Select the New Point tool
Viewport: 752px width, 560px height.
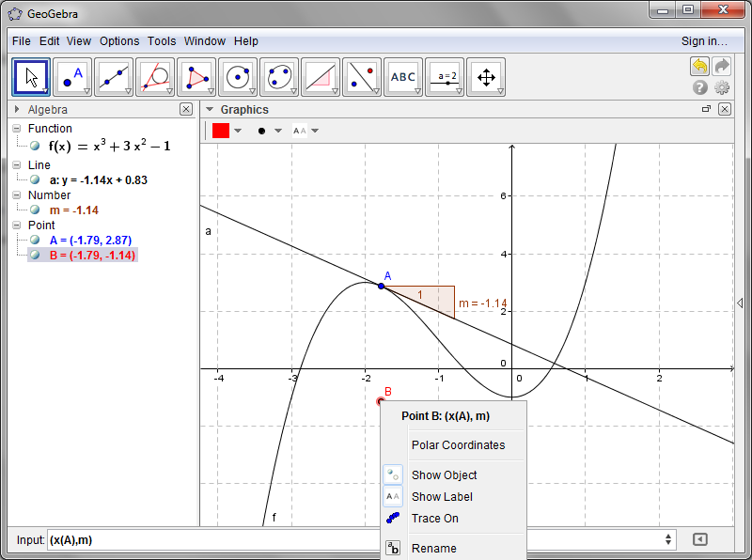click(72, 77)
